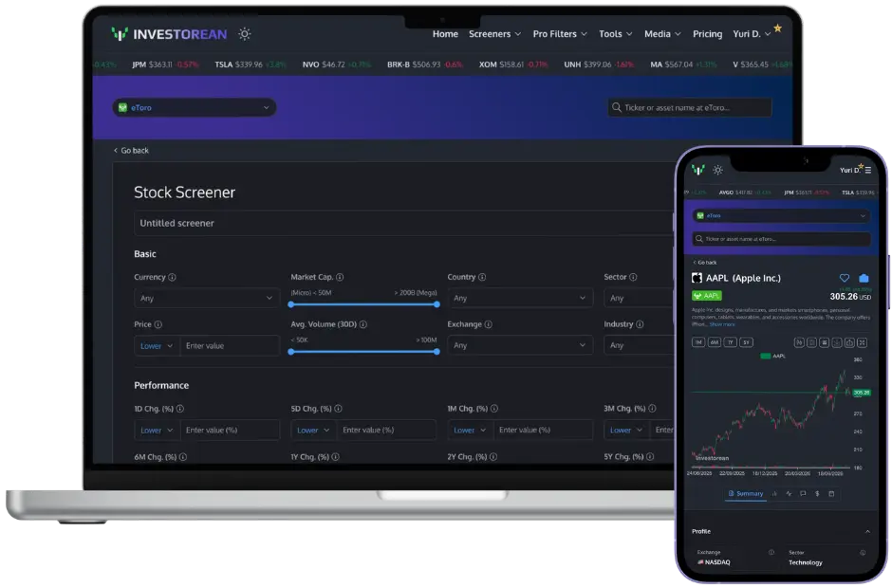Open the Screeners menu
The height and width of the screenshot is (588, 892).
[494, 34]
